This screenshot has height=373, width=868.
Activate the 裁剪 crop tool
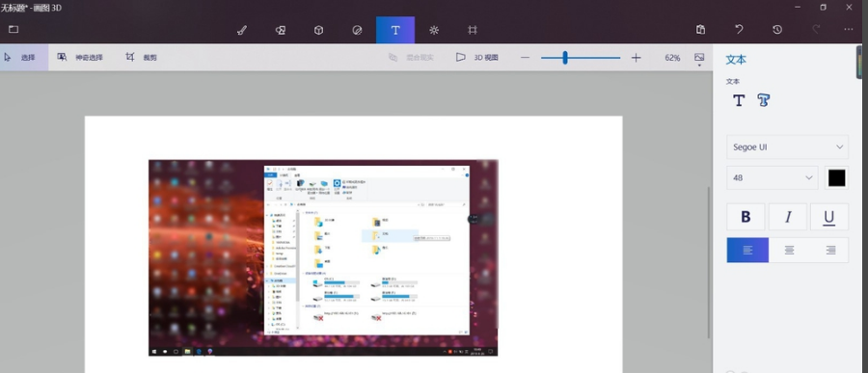141,57
